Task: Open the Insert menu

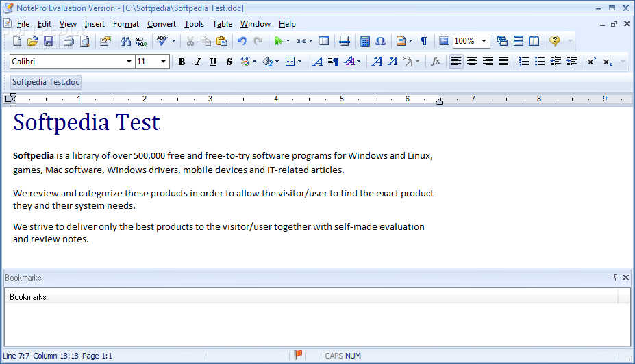Action: tap(95, 24)
